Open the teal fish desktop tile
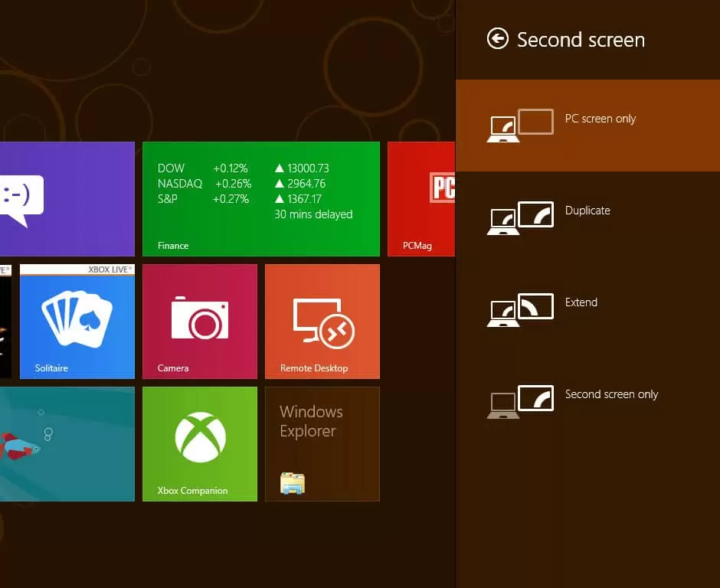The height and width of the screenshot is (588, 720). coord(67,444)
